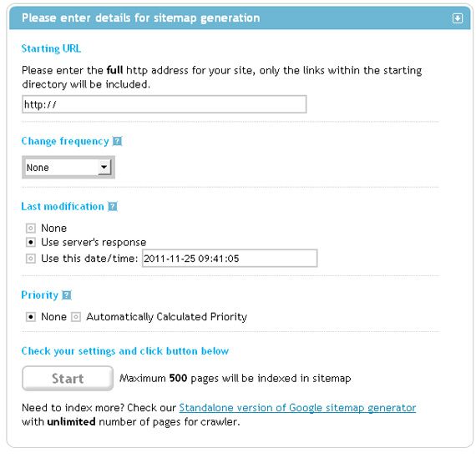Open help for Change frequency
This screenshot has height=458, width=476.
coord(117,141)
